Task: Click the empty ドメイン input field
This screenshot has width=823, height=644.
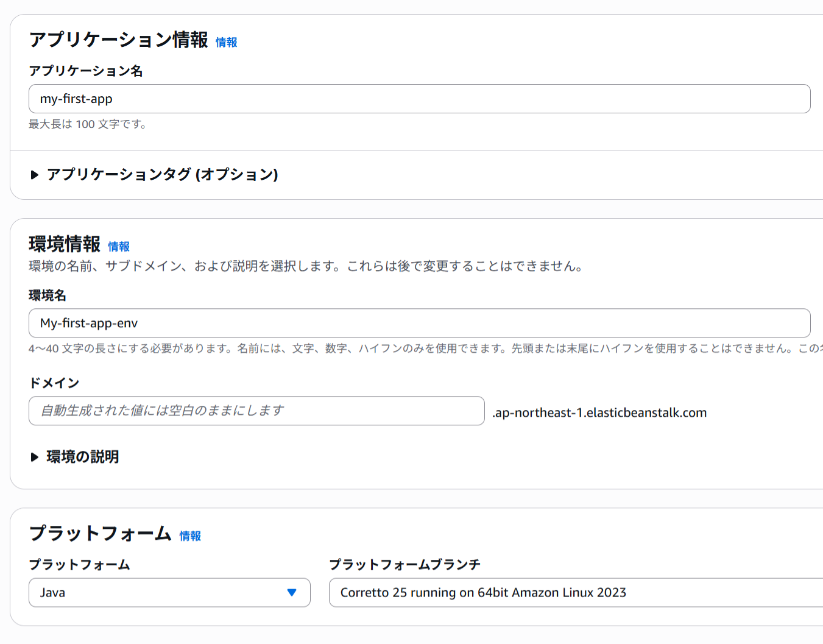Action: [x=256, y=411]
